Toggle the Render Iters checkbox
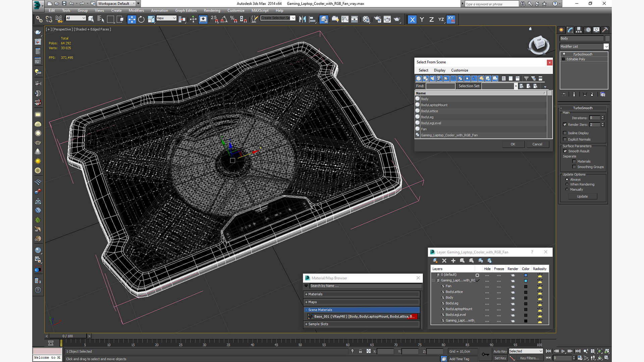 [x=565, y=125]
